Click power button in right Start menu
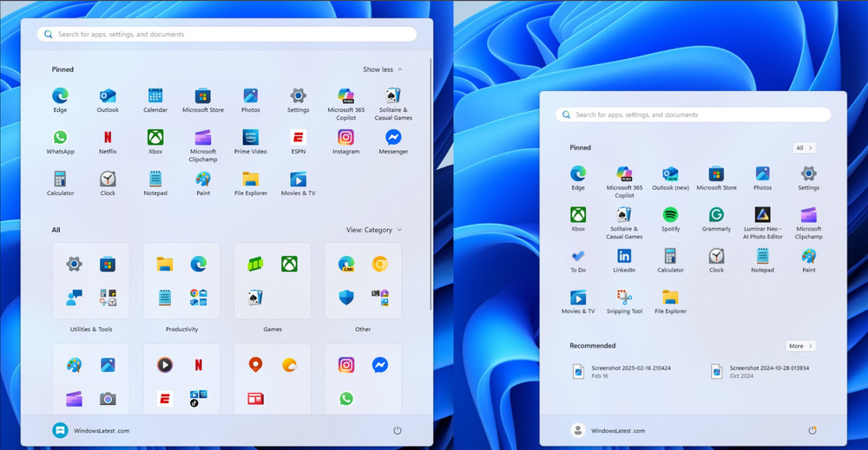 (812, 431)
